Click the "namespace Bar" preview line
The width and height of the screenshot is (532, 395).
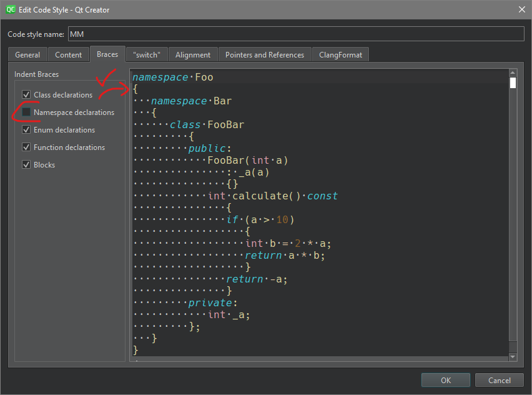[191, 101]
